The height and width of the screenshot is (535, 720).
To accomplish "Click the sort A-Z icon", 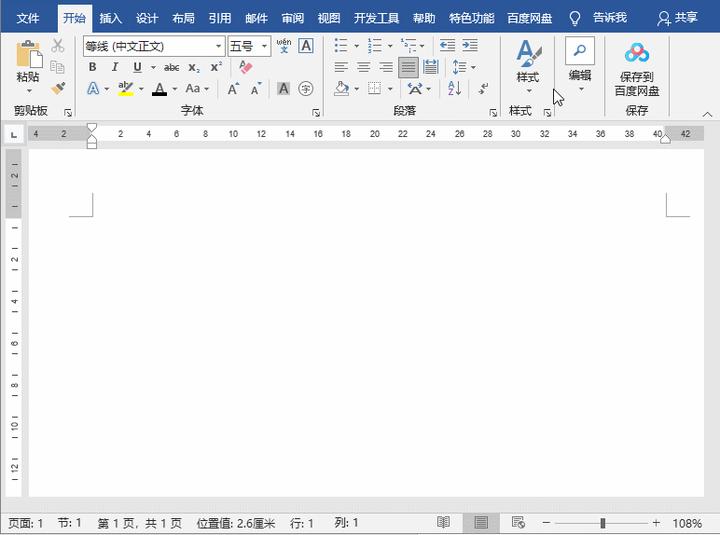I will coord(454,88).
